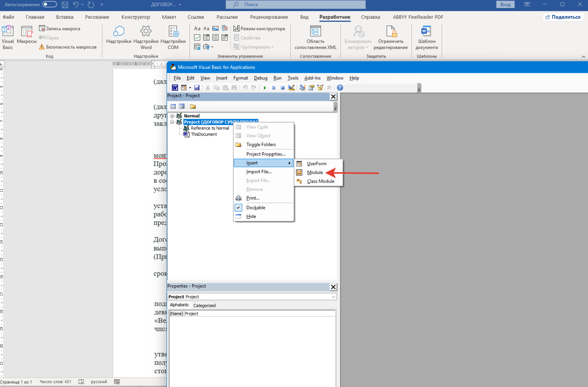Click the Вход sign-in button
The height and width of the screenshot is (387, 588).
tap(505, 5)
